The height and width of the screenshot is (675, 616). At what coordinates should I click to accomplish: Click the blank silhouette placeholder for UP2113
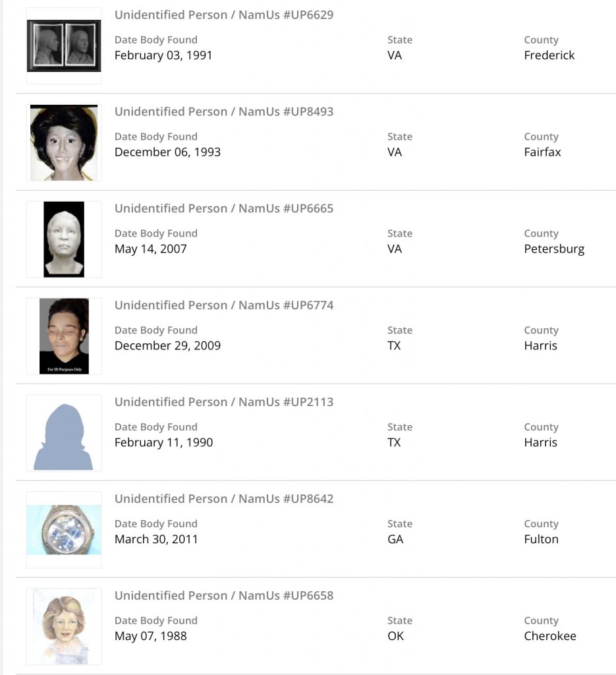click(x=64, y=433)
